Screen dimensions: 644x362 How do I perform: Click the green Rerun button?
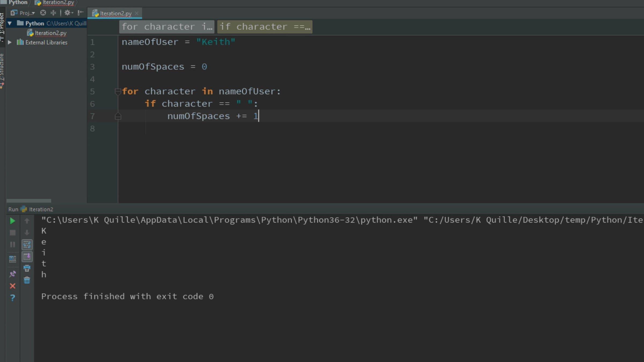(12, 221)
